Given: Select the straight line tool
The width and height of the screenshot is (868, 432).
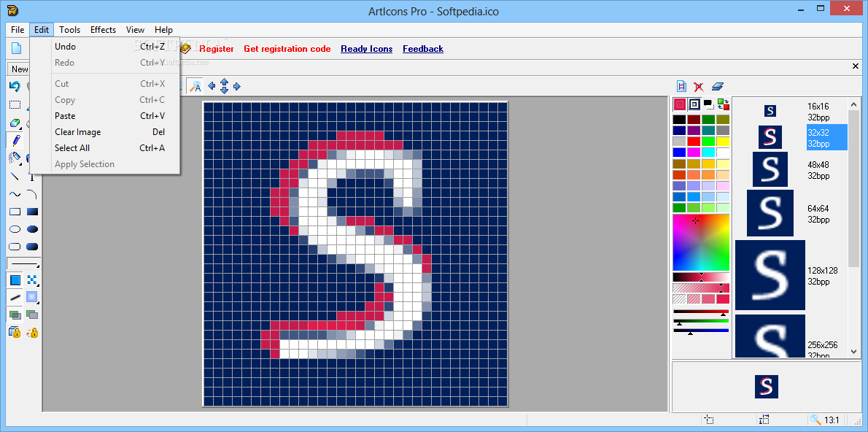Looking at the screenshot, I should pyautogui.click(x=15, y=177).
